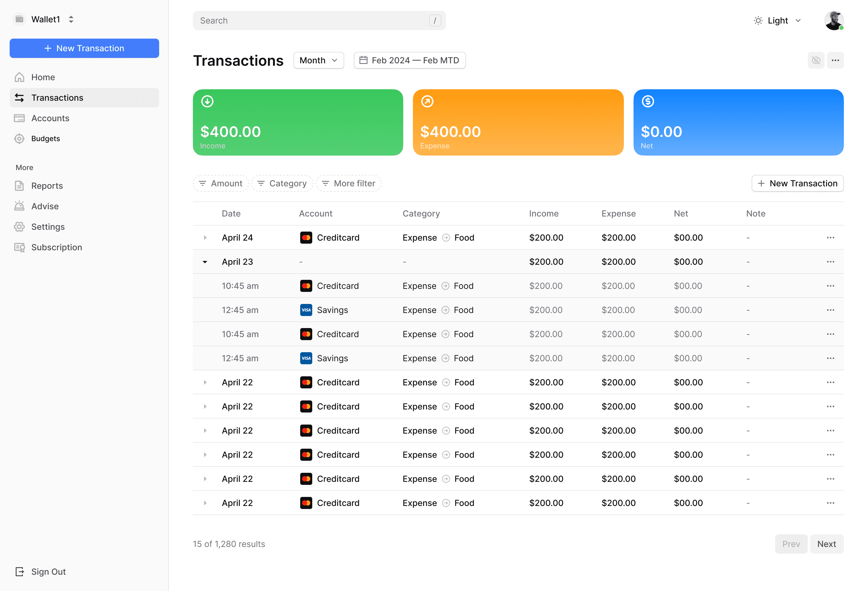Image resolution: width=868 pixels, height=591 pixels.
Task: Toggle the Light theme switcher
Action: tap(778, 21)
